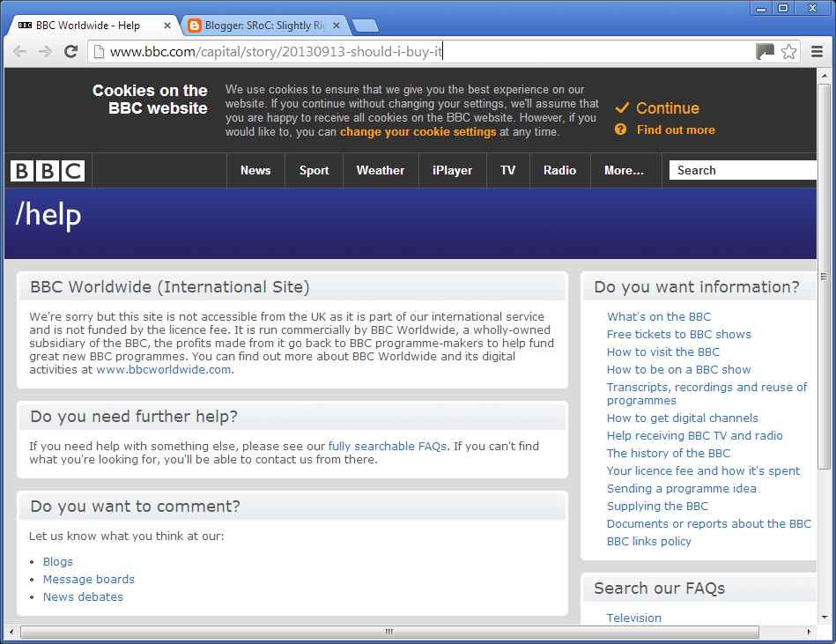Open the Chrome menu hamburger icon
This screenshot has height=644, width=836.
[817, 52]
